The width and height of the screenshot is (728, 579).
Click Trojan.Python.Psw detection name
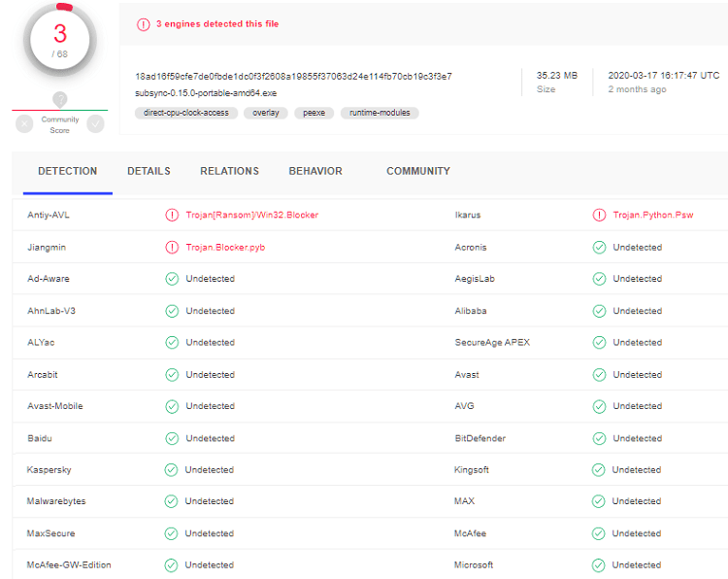653,215
